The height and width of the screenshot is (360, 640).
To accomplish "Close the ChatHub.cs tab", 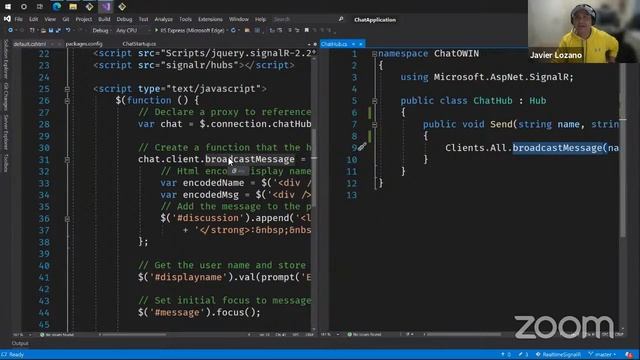I will pos(361,44).
